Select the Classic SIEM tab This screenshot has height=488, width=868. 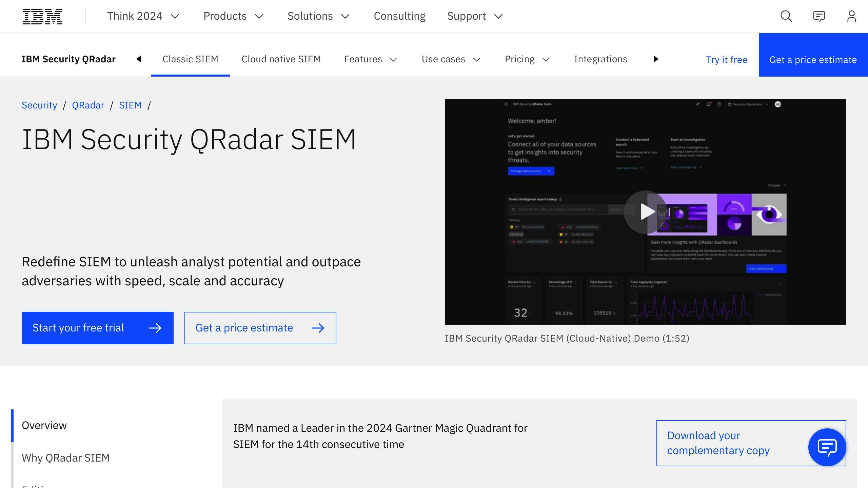[190, 58]
